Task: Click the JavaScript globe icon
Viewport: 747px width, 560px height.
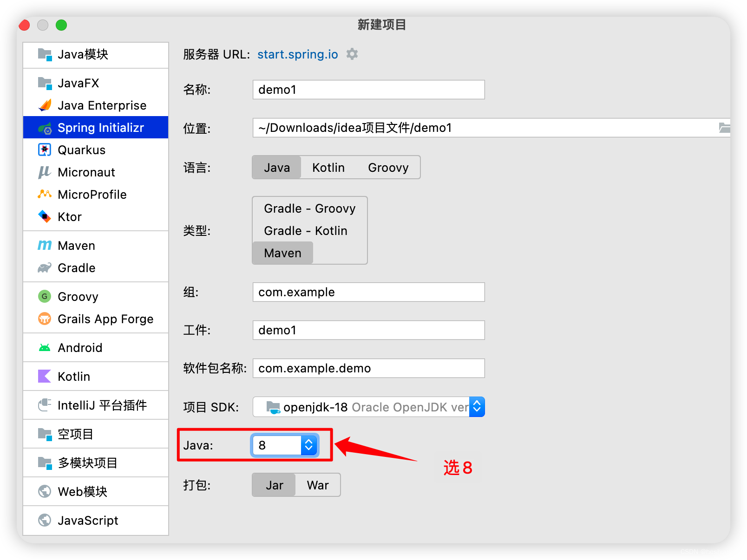Action: click(45, 520)
